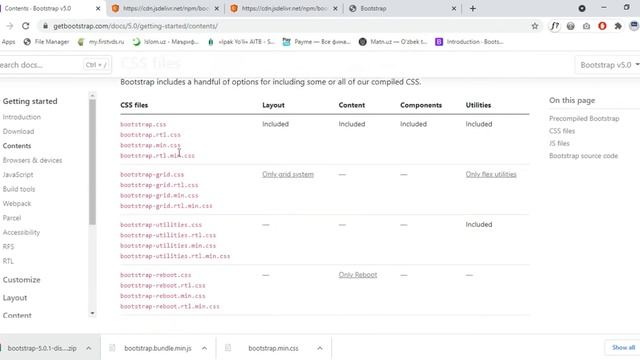Click the sidebar scrollbar thumb
This screenshot has width=640, height=360.
click(x=92, y=162)
